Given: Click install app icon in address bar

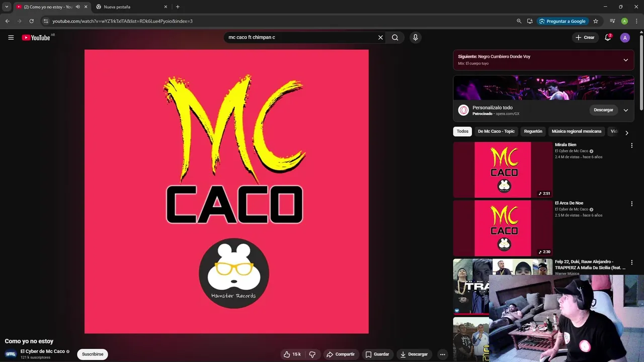Looking at the screenshot, I should click(530, 21).
